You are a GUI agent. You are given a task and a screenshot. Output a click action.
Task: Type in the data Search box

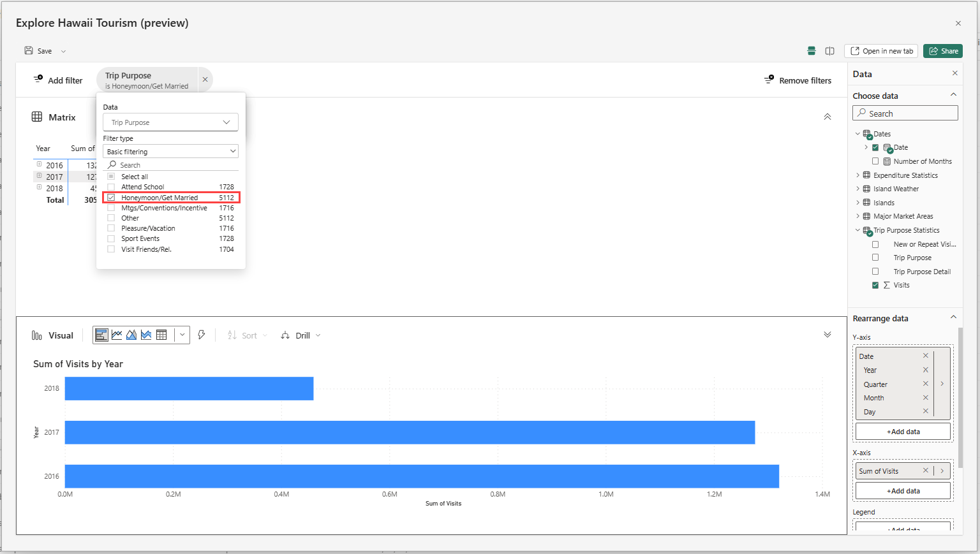[905, 113]
